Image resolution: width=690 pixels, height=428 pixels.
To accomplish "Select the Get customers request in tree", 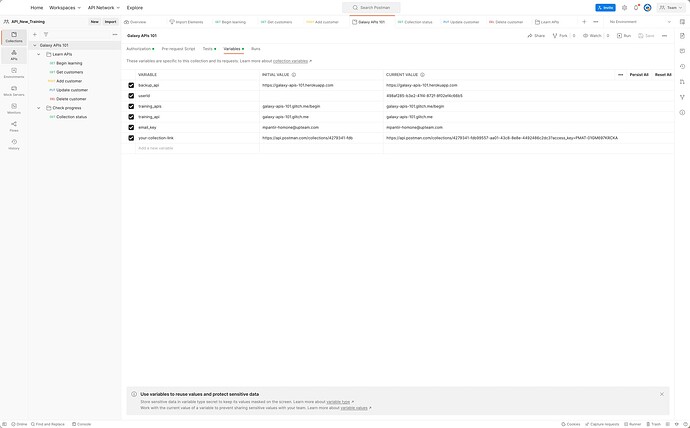I will [x=70, y=72].
